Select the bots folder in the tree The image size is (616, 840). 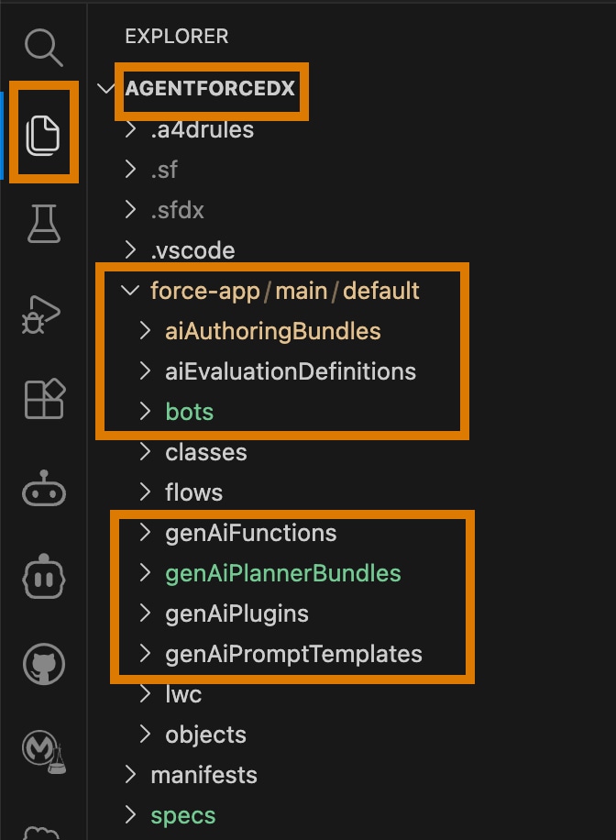189,412
